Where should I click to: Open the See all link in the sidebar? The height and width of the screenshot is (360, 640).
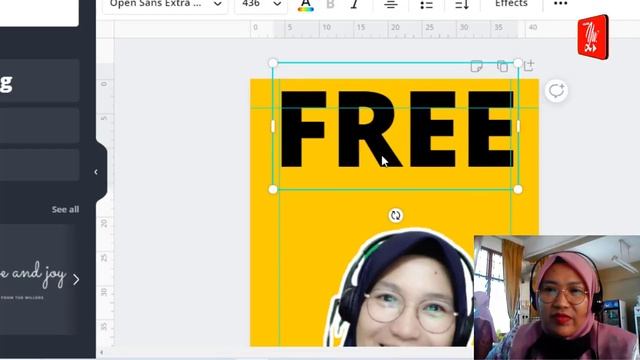[65, 209]
